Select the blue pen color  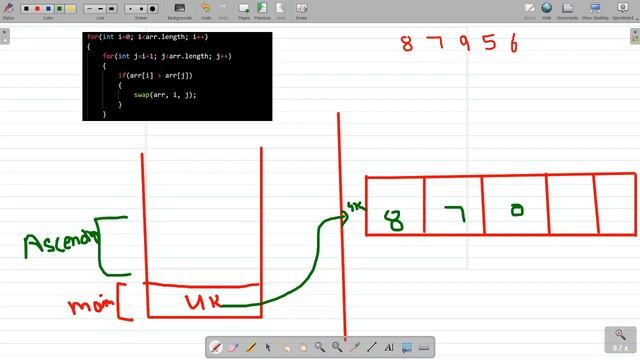[x=48, y=9]
